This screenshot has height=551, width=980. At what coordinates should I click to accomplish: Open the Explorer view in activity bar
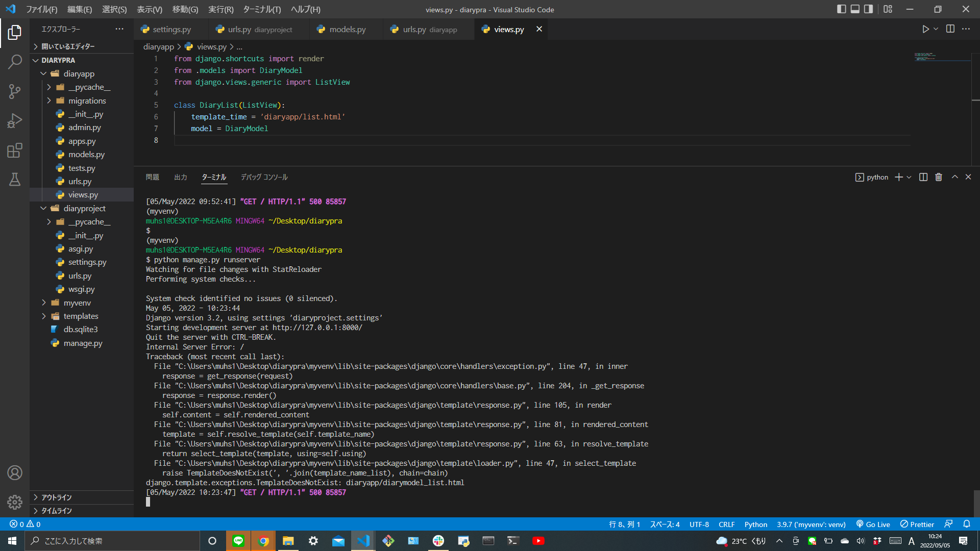15,33
